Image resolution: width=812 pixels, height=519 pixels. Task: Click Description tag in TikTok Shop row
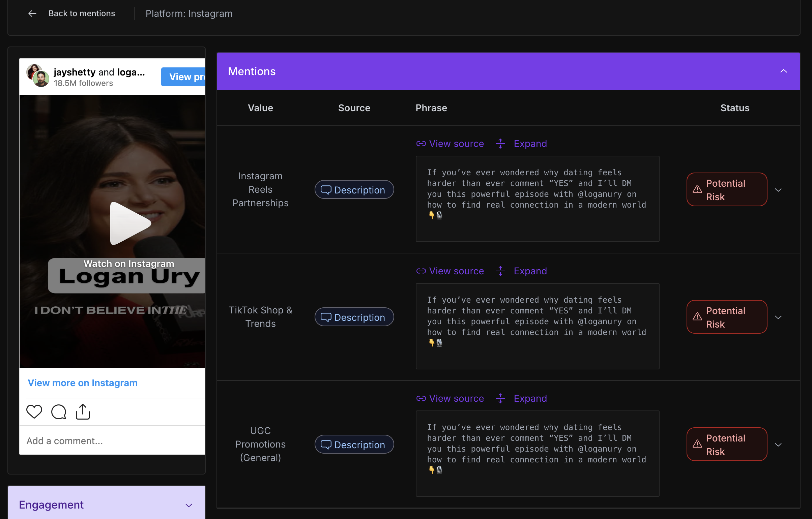[354, 317]
